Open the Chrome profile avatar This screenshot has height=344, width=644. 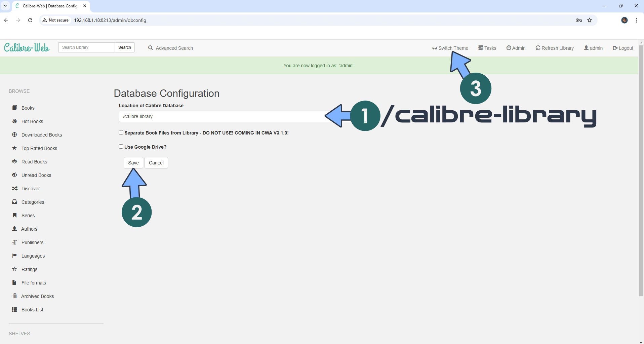pyautogui.click(x=625, y=20)
